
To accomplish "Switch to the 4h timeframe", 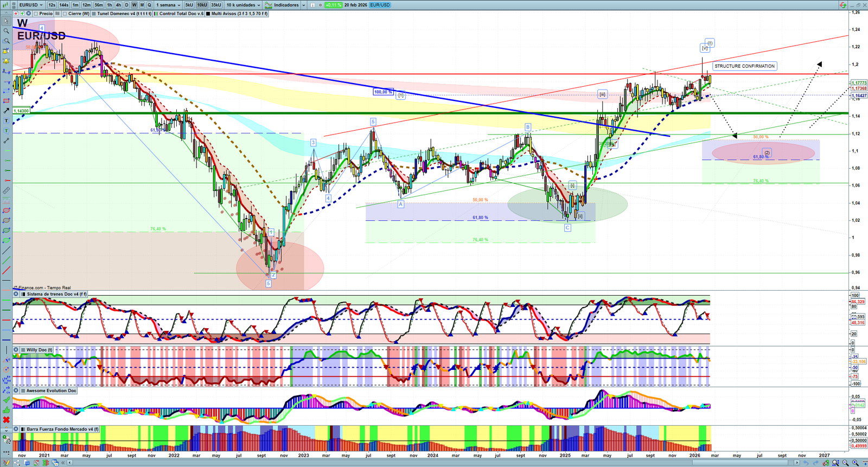I will point(118,5).
